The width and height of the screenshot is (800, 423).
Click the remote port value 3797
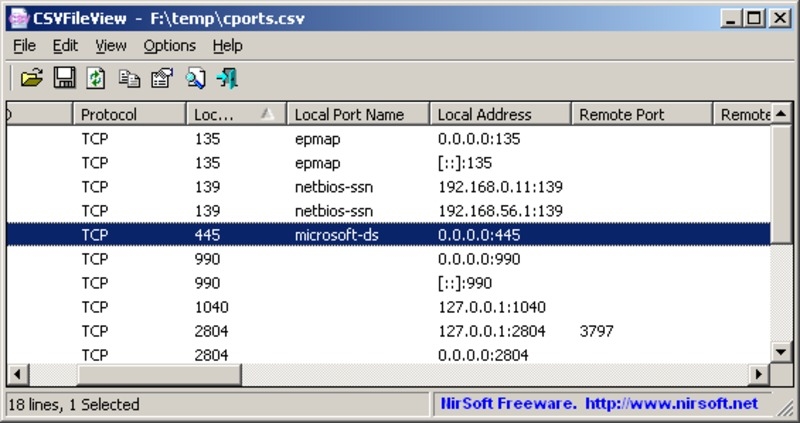coord(596,331)
